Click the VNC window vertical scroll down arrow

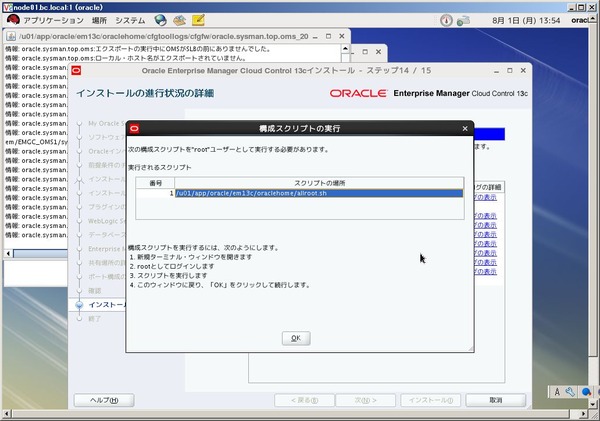(593, 404)
